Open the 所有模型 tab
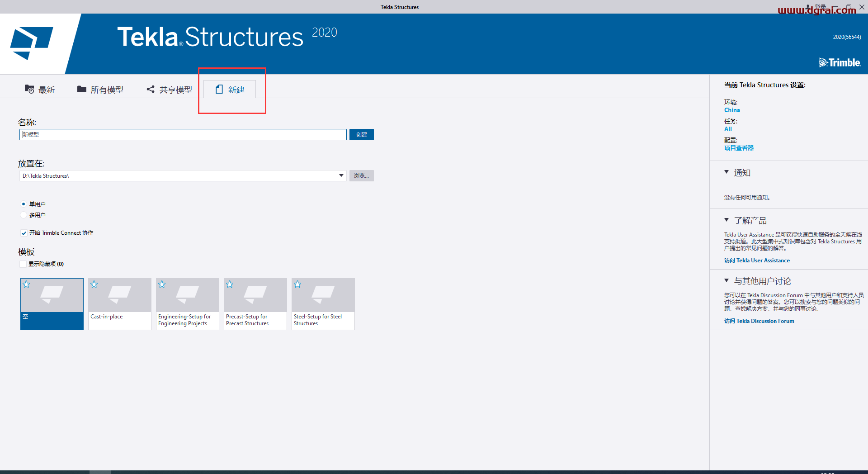The height and width of the screenshot is (474, 868). [100, 90]
